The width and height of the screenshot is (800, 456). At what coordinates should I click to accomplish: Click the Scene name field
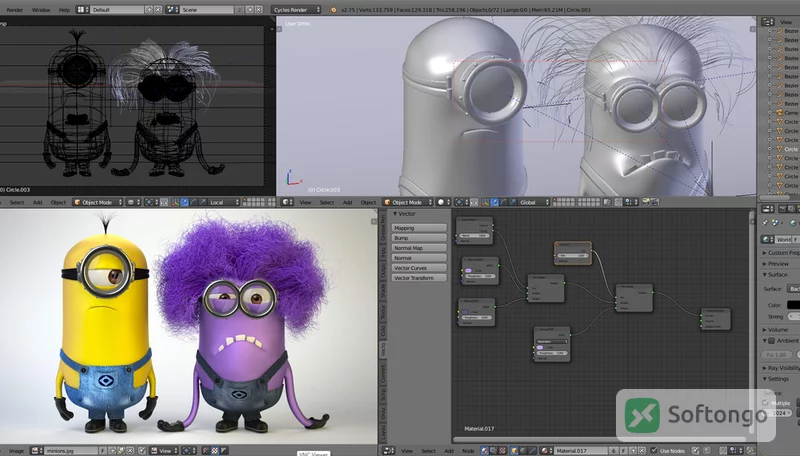coord(207,10)
